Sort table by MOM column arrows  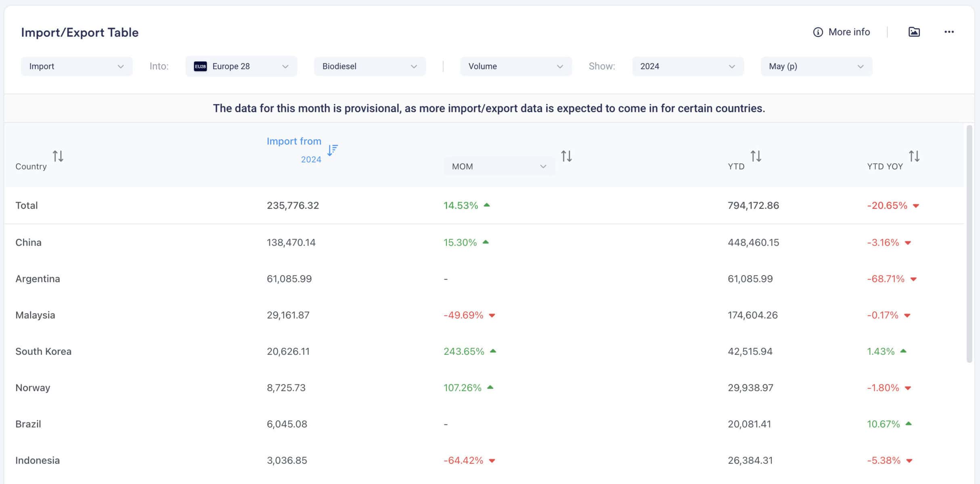[566, 156]
